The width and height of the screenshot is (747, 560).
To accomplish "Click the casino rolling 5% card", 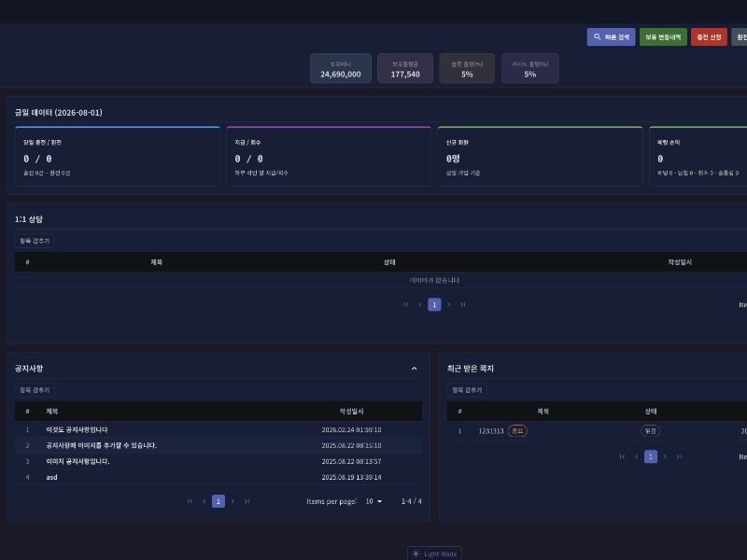I will 530,68.
